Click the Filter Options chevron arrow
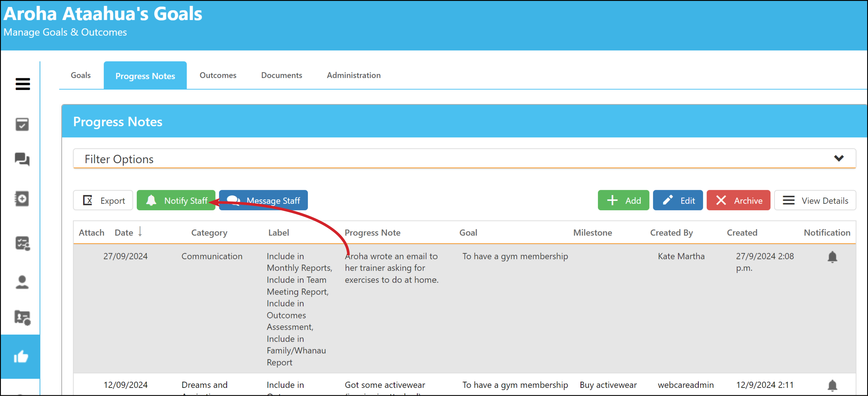Image resolution: width=868 pixels, height=396 pixels. (838, 158)
